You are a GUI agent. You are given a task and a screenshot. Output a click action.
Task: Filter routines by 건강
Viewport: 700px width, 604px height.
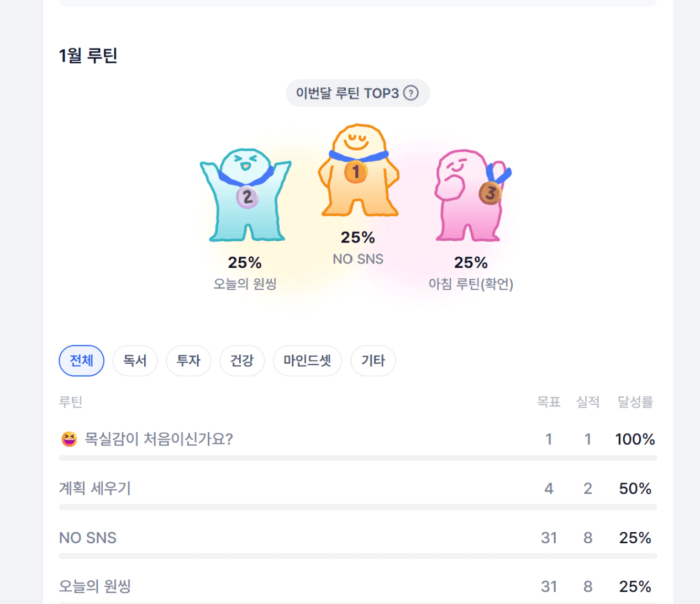(x=242, y=361)
